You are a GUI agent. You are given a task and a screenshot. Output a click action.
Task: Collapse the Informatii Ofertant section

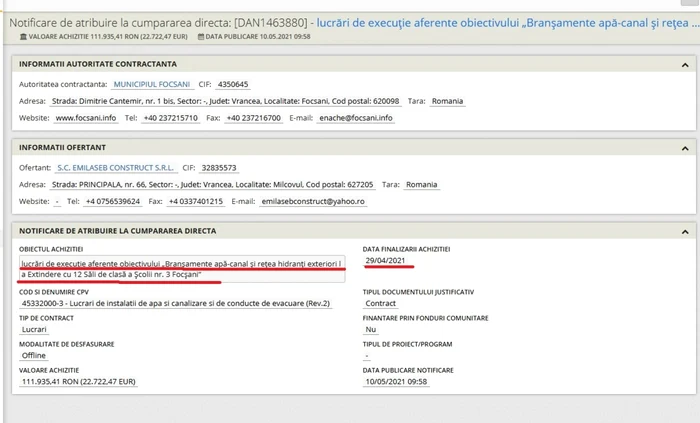tap(685, 149)
